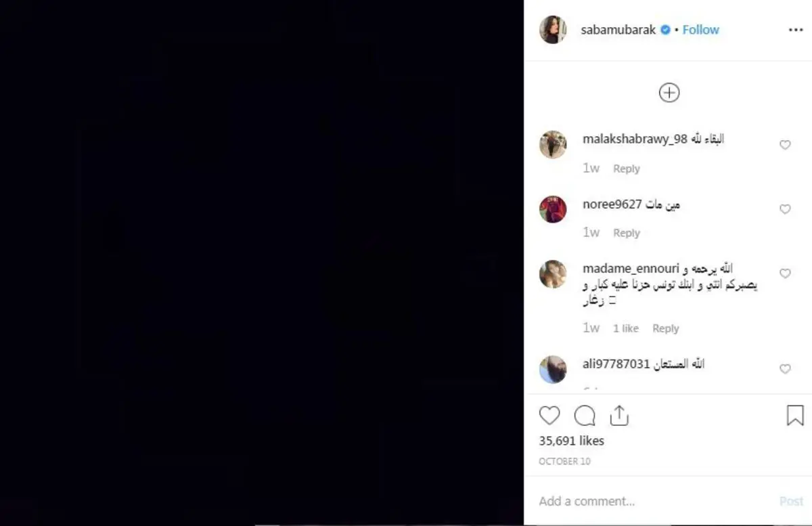Open the comment bubble icon
The width and height of the screenshot is (812, 526).
coord(585,415)
